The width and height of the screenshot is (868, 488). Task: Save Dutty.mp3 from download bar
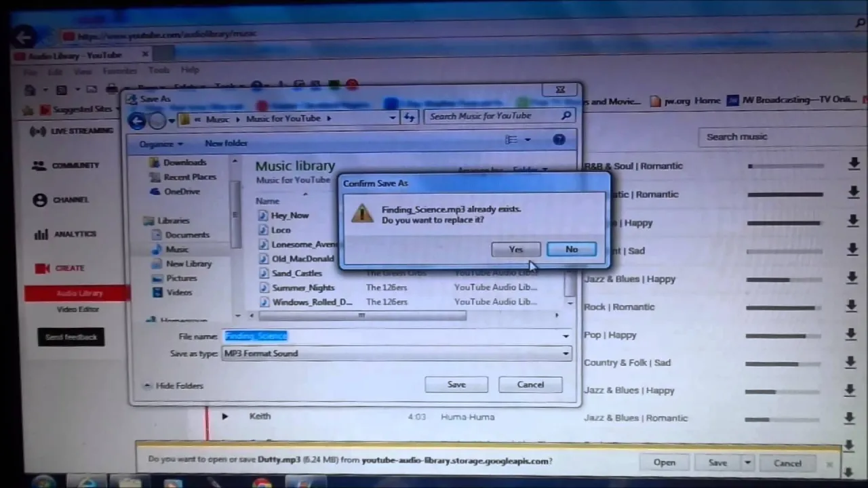pos(717,463)
